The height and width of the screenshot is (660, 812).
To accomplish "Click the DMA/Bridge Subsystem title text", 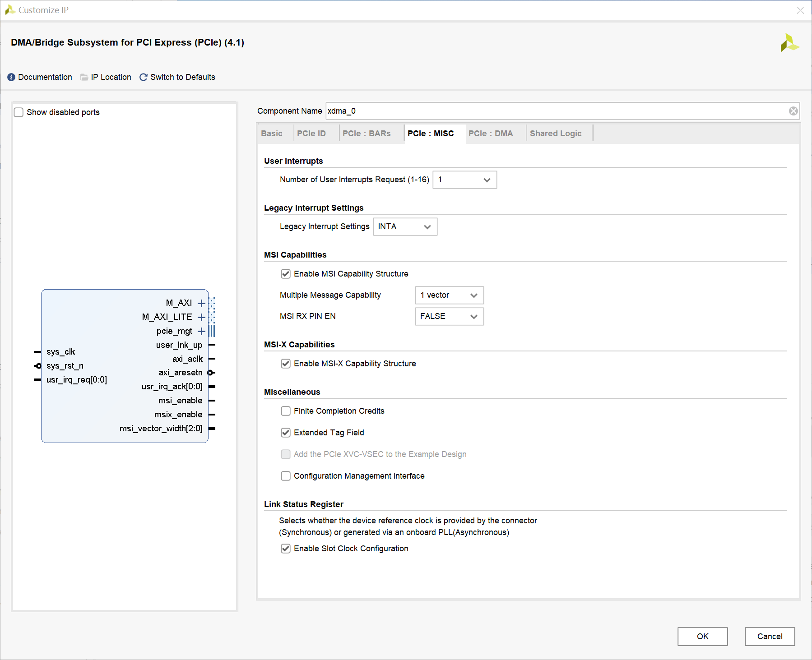I will click(x=128, y=42).
